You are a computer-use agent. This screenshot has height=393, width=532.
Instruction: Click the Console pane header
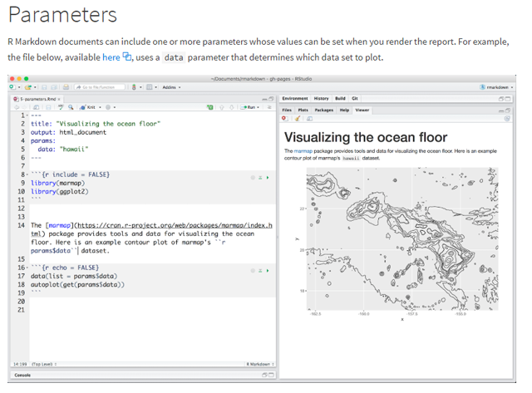(x=145, y=375)
